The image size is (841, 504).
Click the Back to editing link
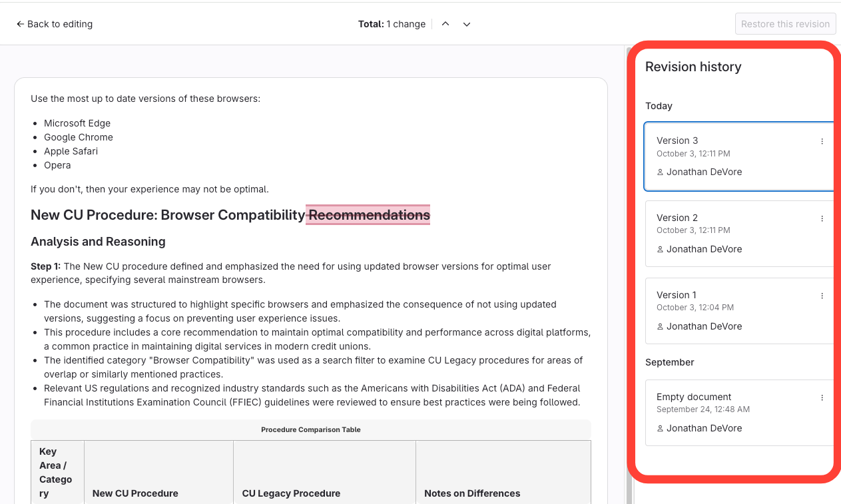coord(60,24)
